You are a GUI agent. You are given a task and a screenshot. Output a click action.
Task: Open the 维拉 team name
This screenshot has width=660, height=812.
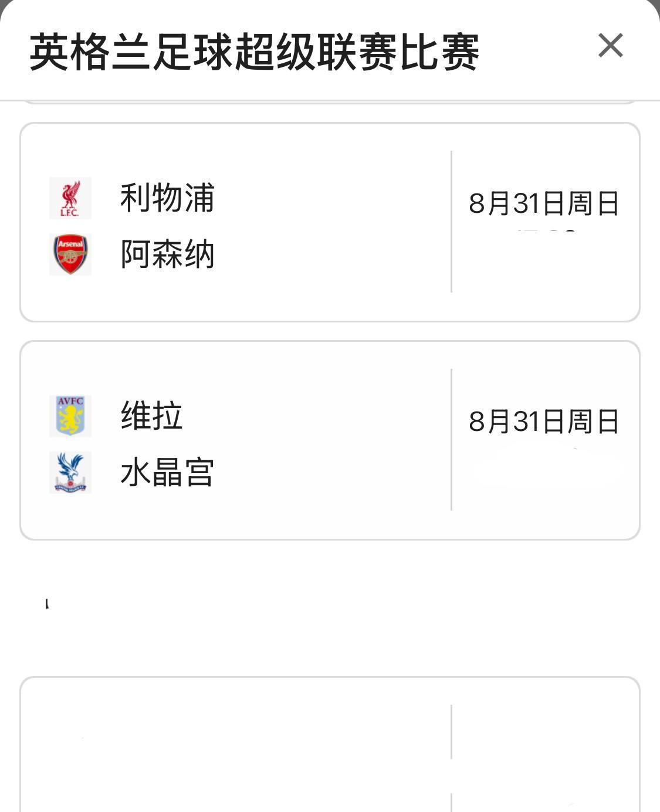tap(151, 416)
